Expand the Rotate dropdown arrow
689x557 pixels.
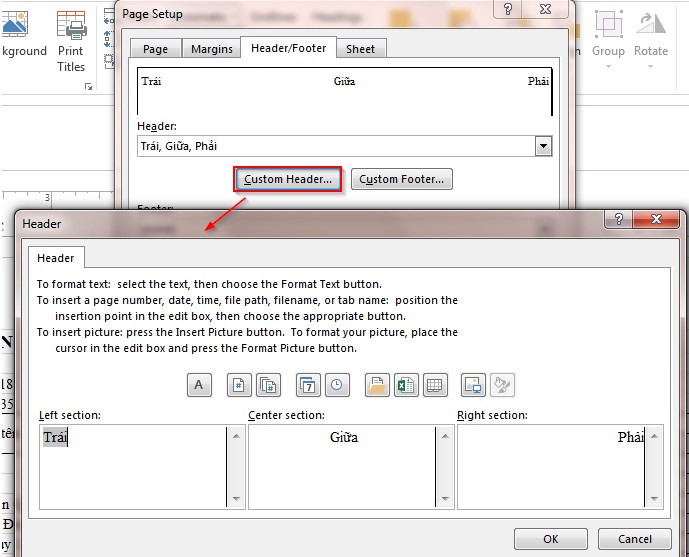(x=650, y=67)
